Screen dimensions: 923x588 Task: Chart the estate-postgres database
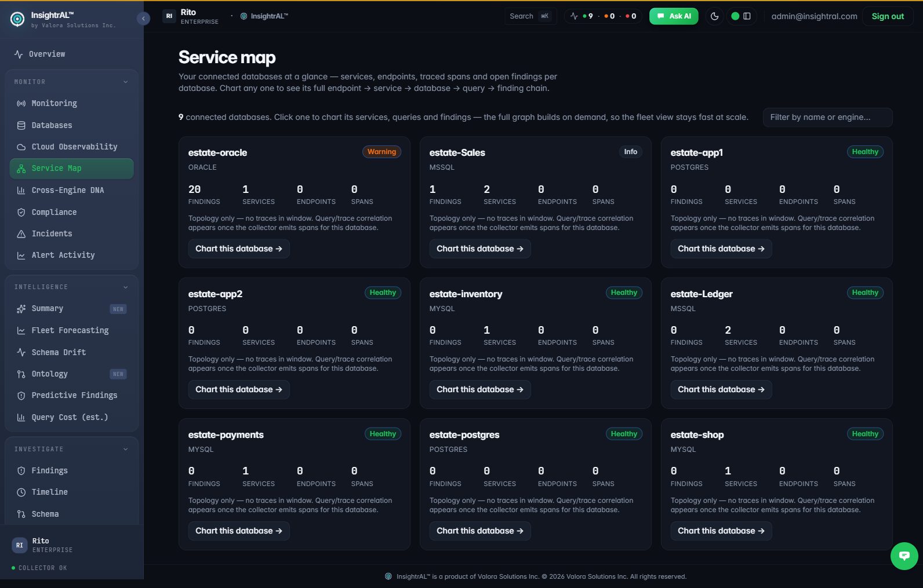480,531
